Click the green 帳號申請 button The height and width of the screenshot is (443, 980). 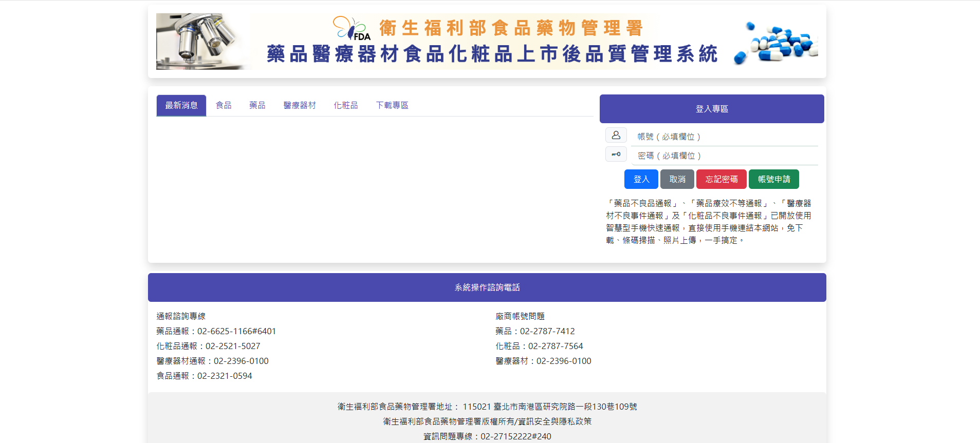(x=774, y=179)
